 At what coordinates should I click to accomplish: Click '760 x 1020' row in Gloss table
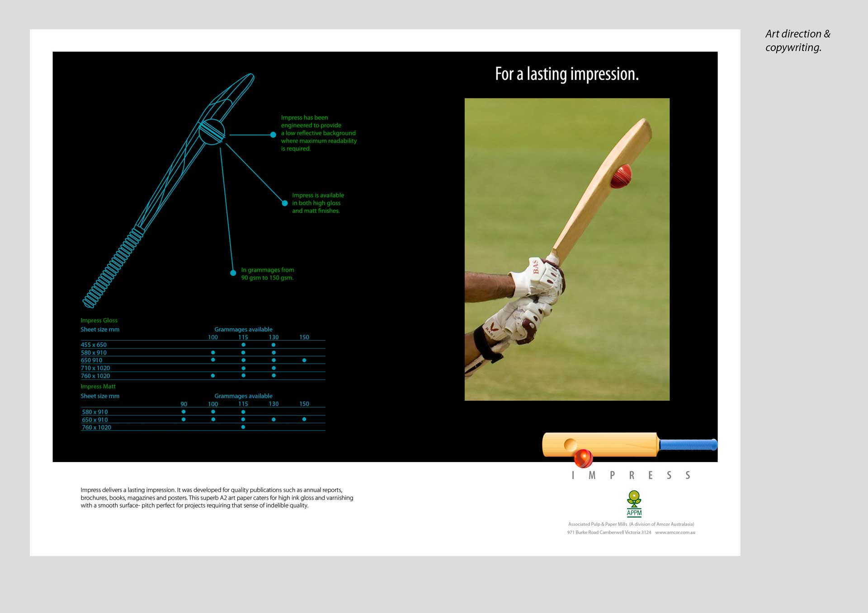(x=203, y=376)
